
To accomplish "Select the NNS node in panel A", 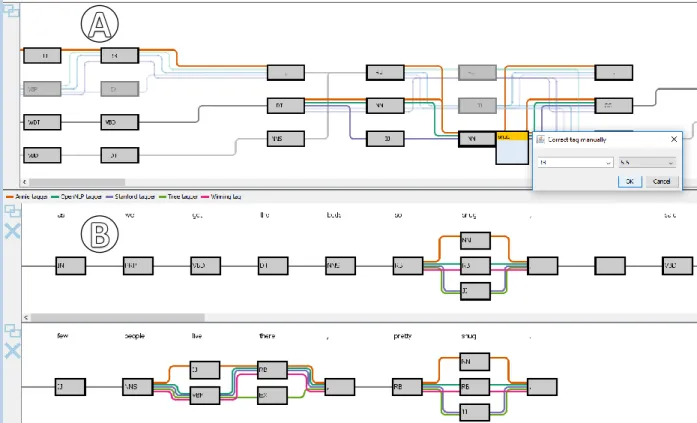I will click(286, 139).
